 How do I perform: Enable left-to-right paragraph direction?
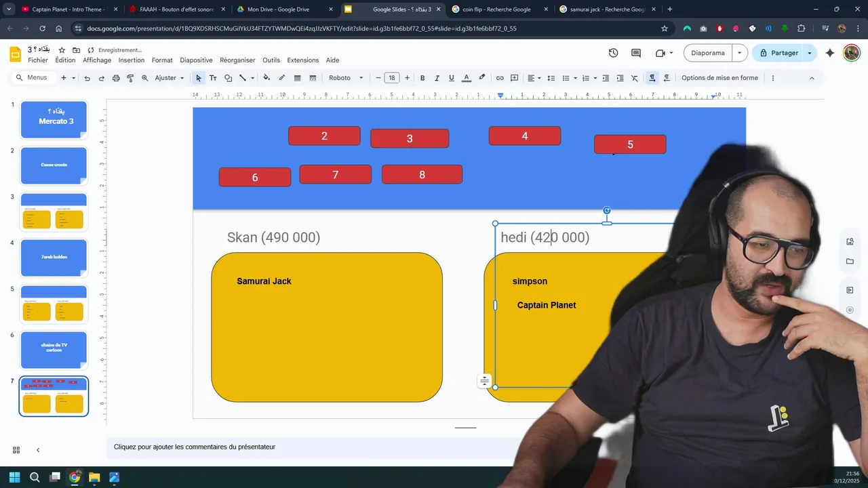[652, 78]
